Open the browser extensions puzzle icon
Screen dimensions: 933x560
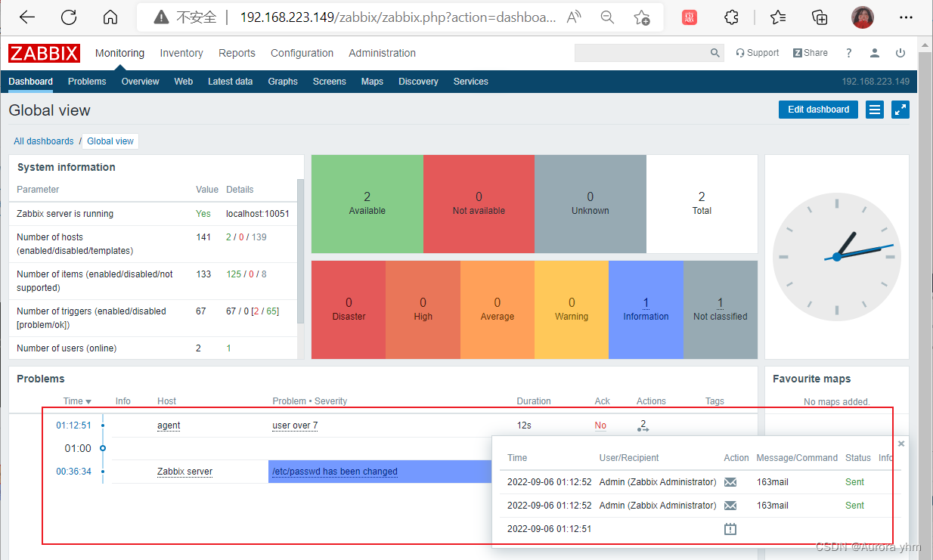coord(731,17)
